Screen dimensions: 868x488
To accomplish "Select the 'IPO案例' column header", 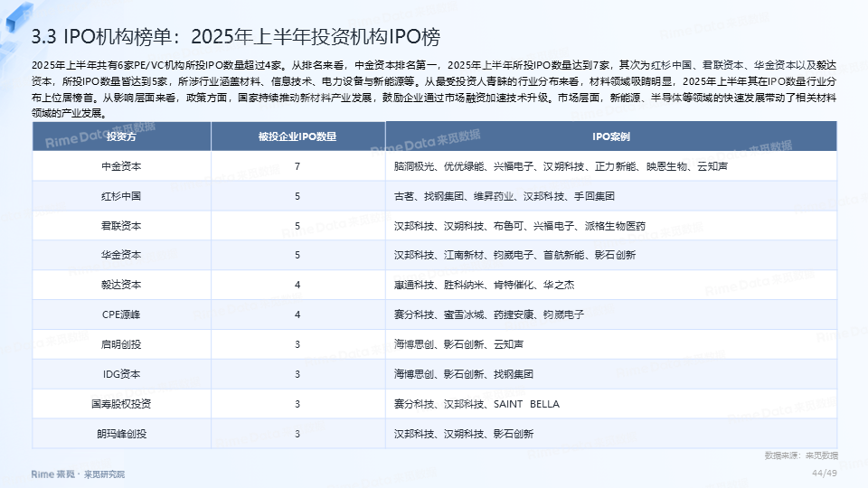I will pyautogui.click(x=611, y=136).
